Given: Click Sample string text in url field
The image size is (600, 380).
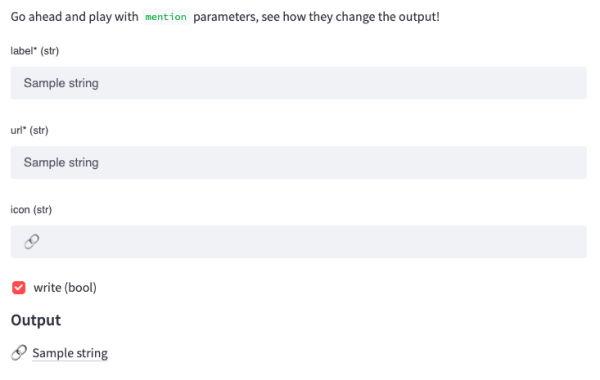Looking at the screenshot, I should pos(61,162).
